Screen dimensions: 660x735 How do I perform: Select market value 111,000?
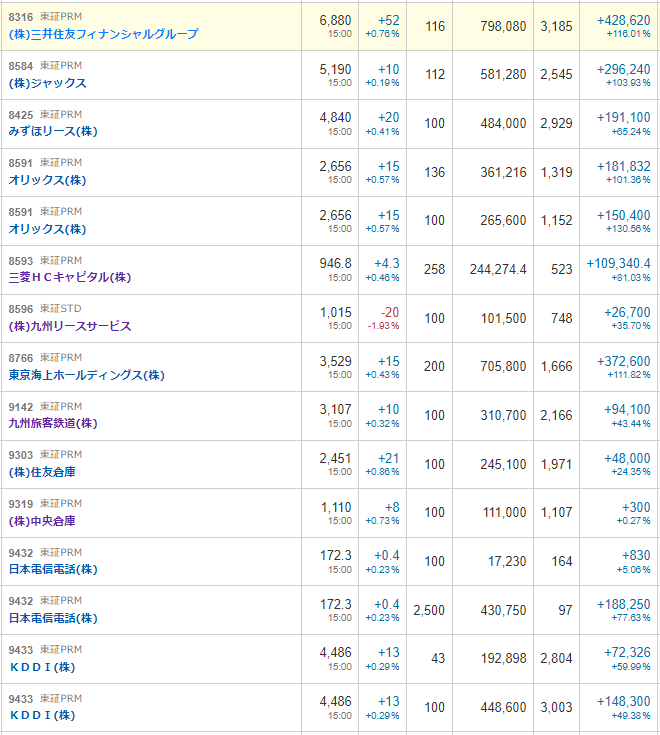[x=504, y=513]
